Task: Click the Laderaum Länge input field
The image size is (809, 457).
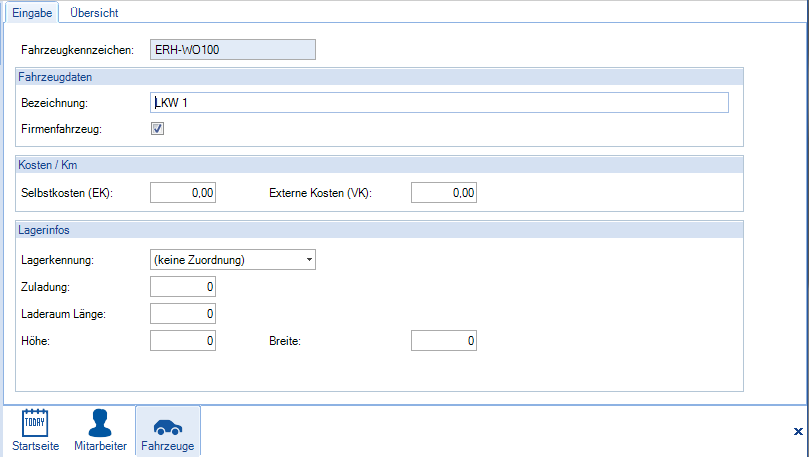Action: [x=183, y=314]
